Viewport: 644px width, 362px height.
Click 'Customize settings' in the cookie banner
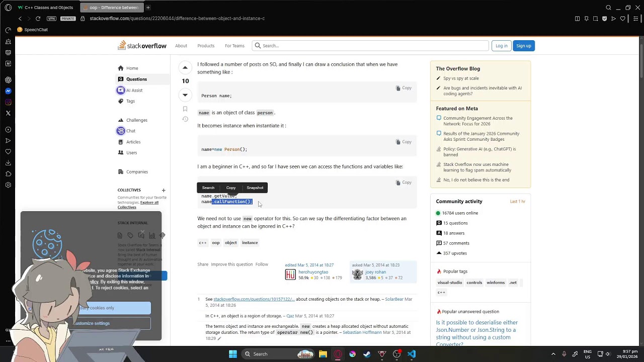tap(91, 323)
